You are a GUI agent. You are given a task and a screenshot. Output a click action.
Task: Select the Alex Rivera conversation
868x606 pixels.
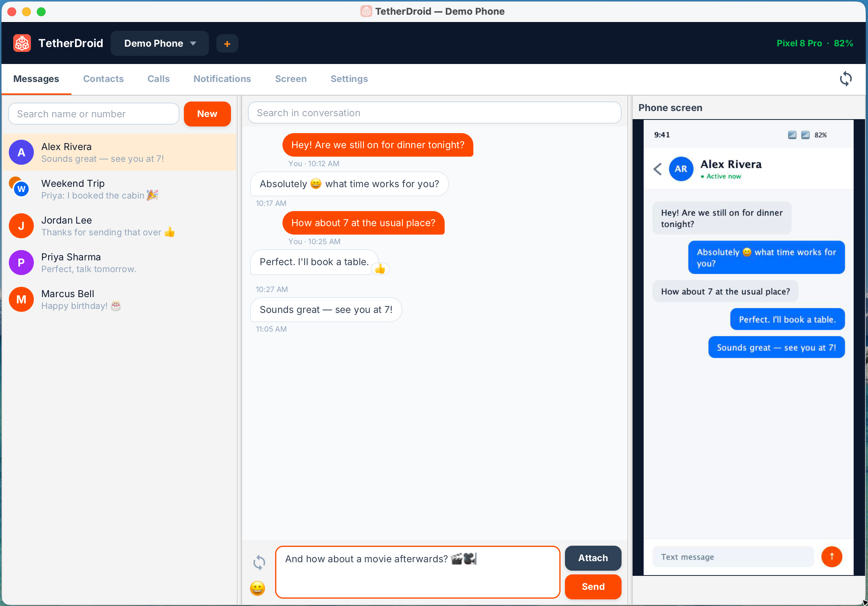[119, 152]
